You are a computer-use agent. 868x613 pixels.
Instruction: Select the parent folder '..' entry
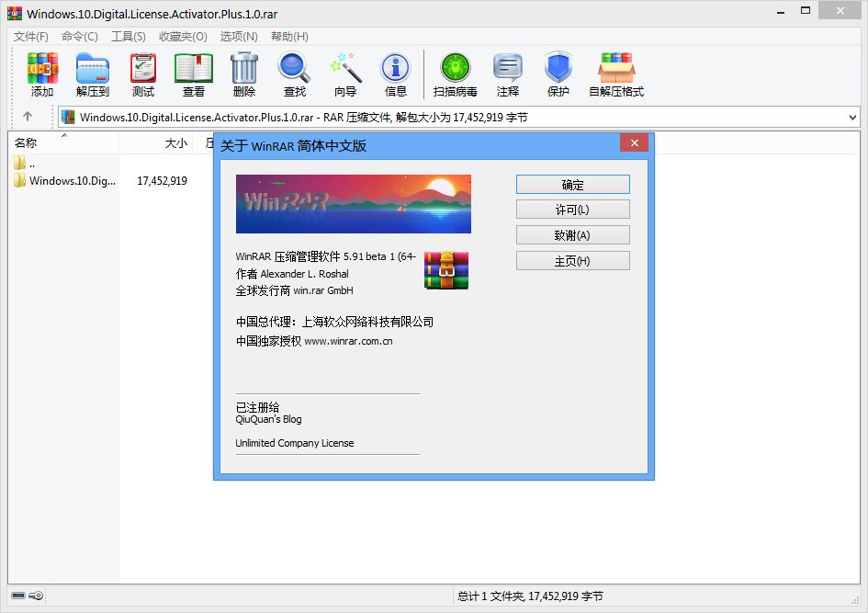(25, 163)
